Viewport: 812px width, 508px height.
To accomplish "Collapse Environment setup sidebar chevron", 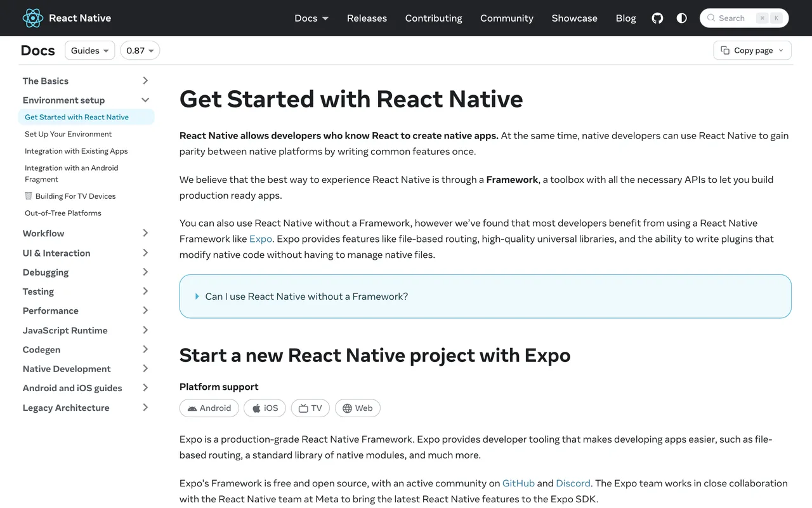I will point(145,100).
